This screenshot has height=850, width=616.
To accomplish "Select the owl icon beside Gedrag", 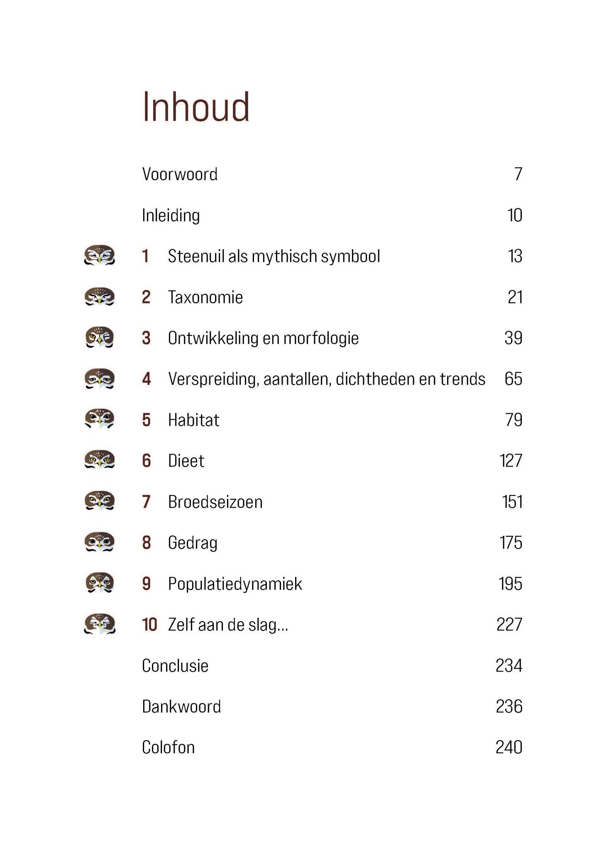I will point(100,542).
